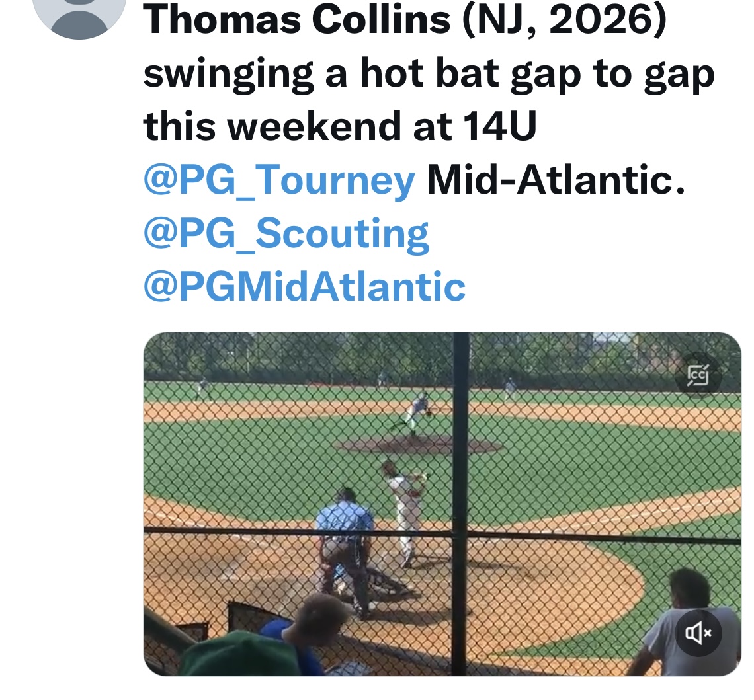Viewport: 754px width, 700px height.
Task: Click the green cap in video foreground
Action: pyautogui.click(x=241, y=654)
